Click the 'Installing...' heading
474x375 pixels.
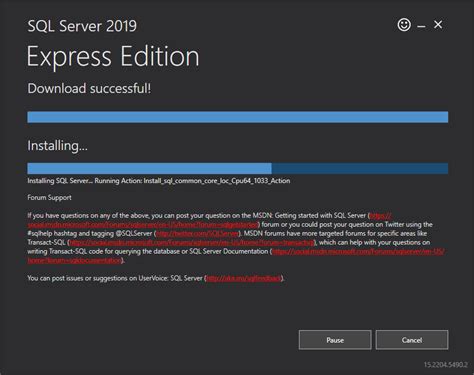[58, 146]
